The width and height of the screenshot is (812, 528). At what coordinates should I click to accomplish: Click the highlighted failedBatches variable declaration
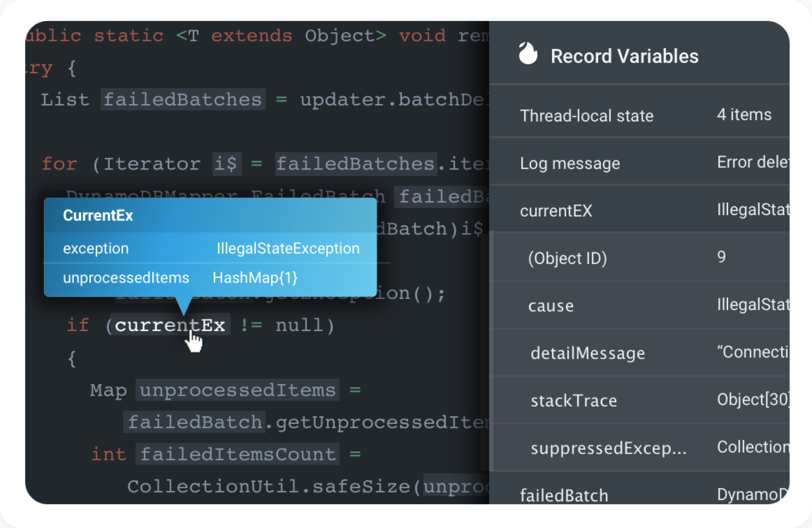(183, 99)
